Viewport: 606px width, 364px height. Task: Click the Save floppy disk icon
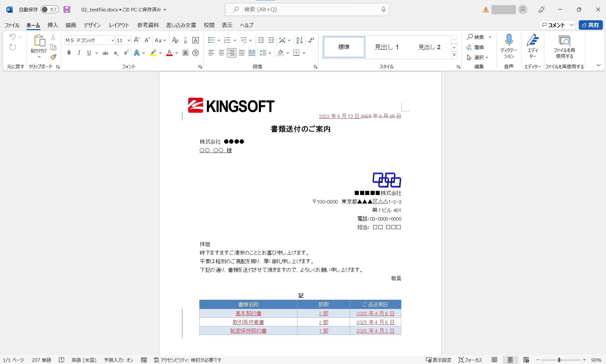(67, 9)
